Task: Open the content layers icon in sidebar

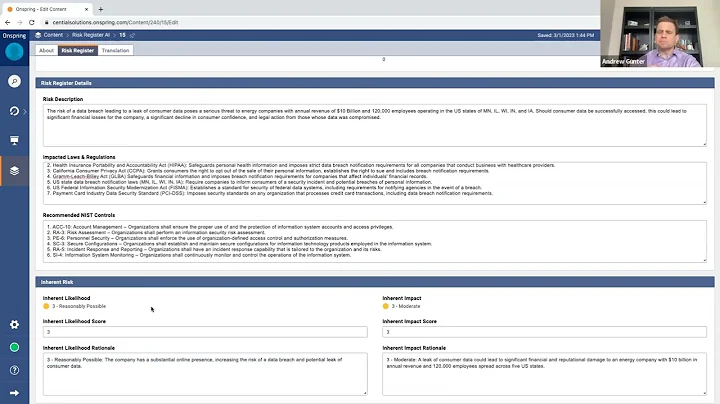Action: pyautogui.click(x=14, y=171)
